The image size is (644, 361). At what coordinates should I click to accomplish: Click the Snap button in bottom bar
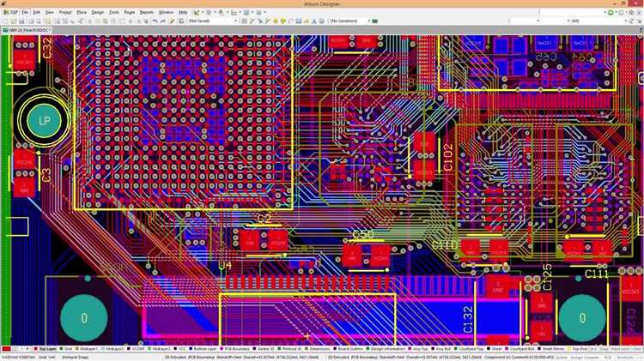pos(604,349)
